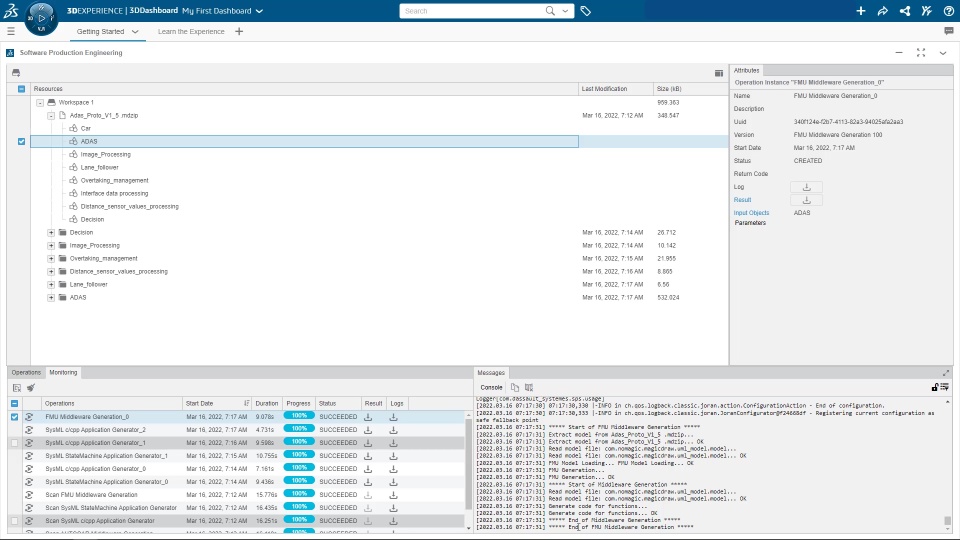Viewport: 960px width, 540px height.
Task: Switch to Learn the Experience tab
Action: pos(191,31)
